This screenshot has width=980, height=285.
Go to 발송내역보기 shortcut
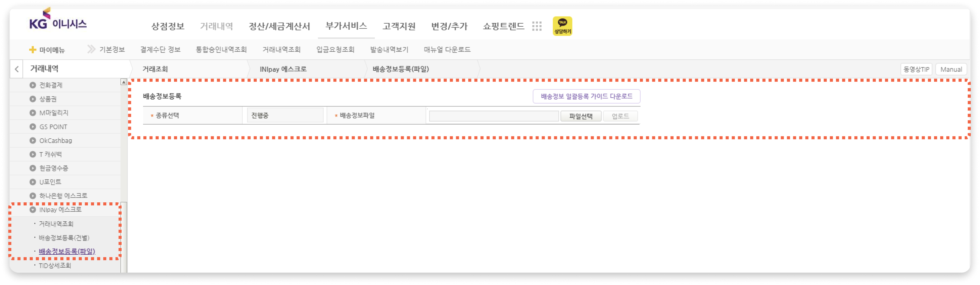point(389,49)
